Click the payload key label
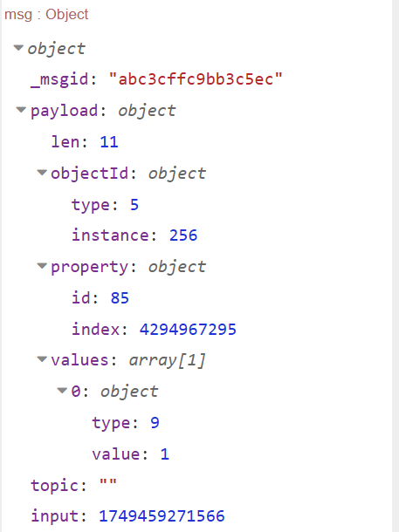Image resolution: width=399 pixels, height=532 pixels. point(64,112)
